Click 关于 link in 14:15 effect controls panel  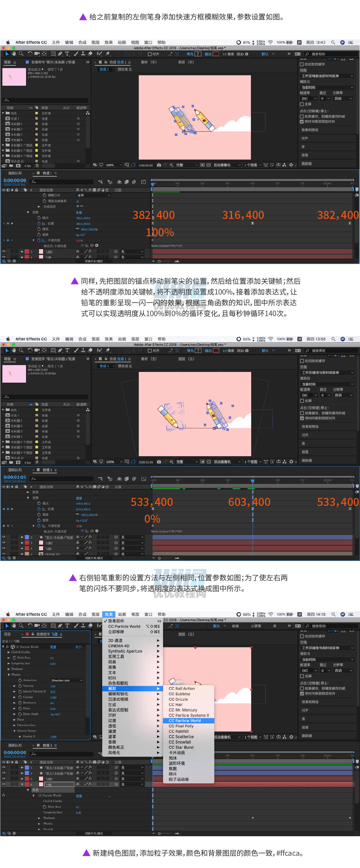pyautogui.click(x=79, y=647)
